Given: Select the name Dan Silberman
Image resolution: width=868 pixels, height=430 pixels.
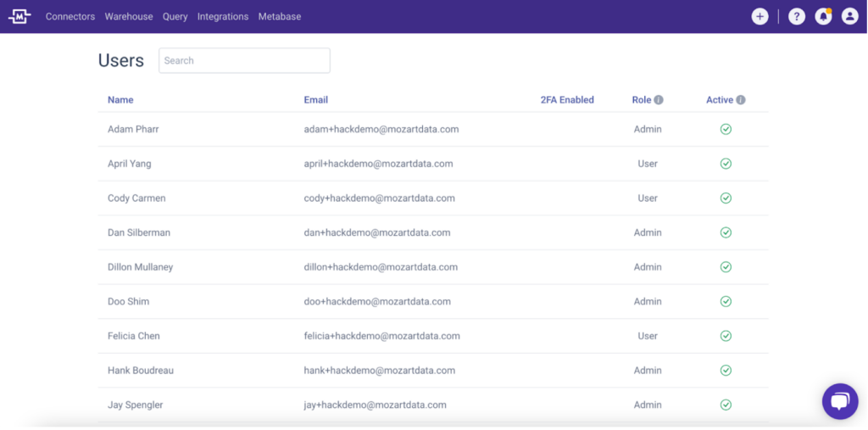Looking at the screenshot, I should (139, 232).
